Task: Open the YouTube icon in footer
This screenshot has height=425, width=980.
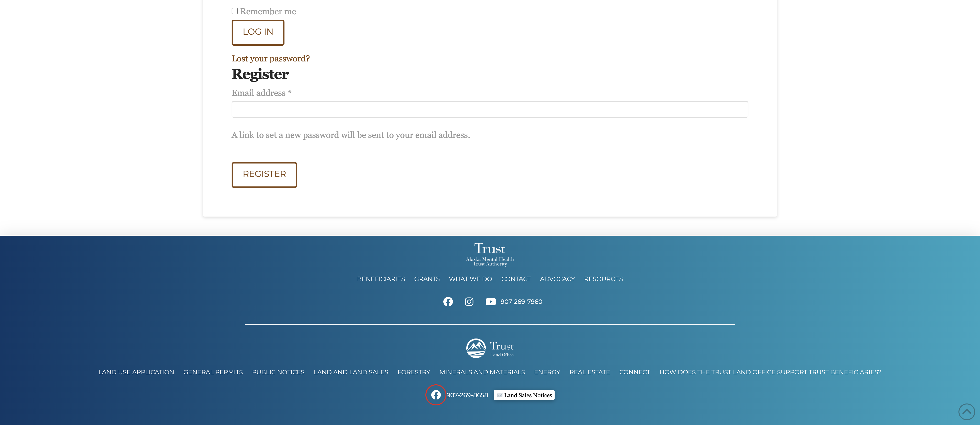Action: [x=490, y=301]
